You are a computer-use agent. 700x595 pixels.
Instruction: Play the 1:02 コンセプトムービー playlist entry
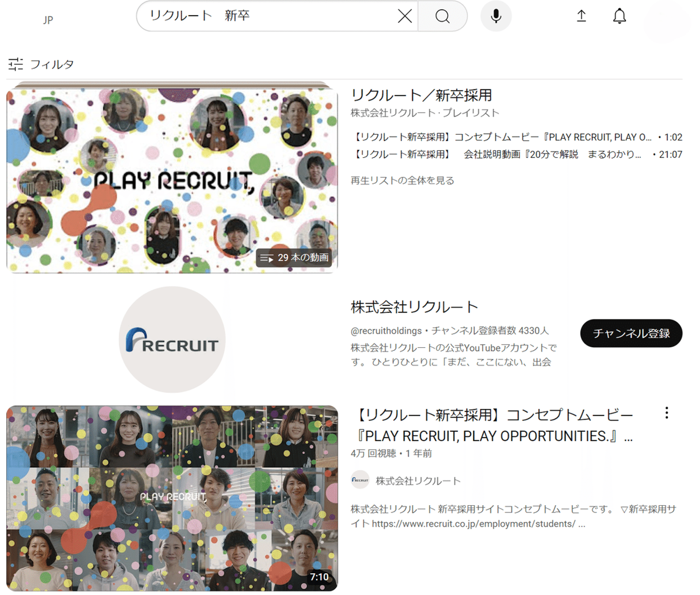(517, 137)
